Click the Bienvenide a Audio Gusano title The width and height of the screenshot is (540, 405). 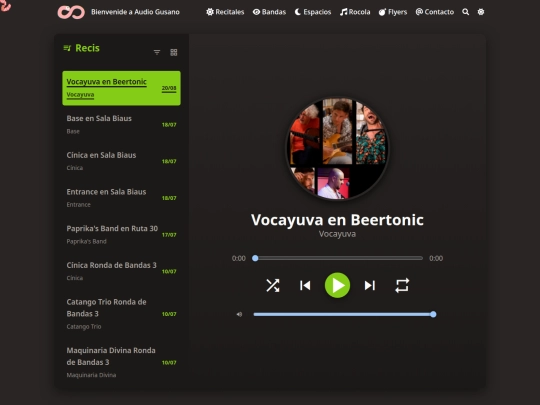(x=135, y=12)
